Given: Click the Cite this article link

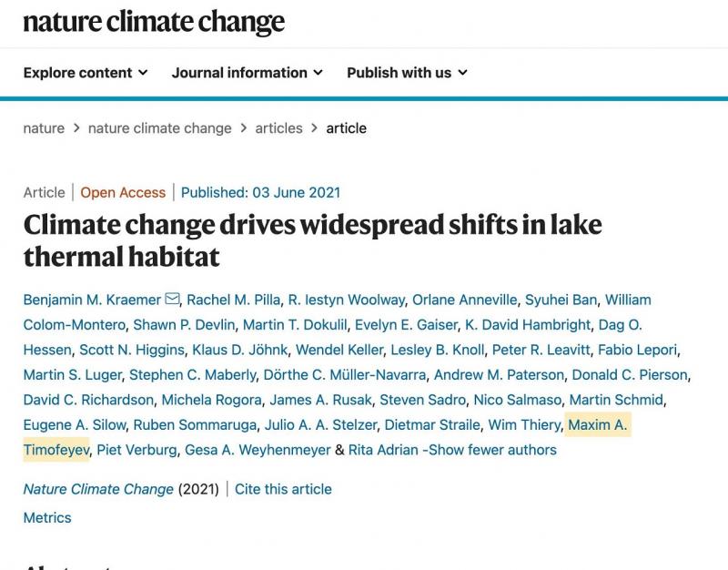Looking at the screenshot, I should [283, 489].
